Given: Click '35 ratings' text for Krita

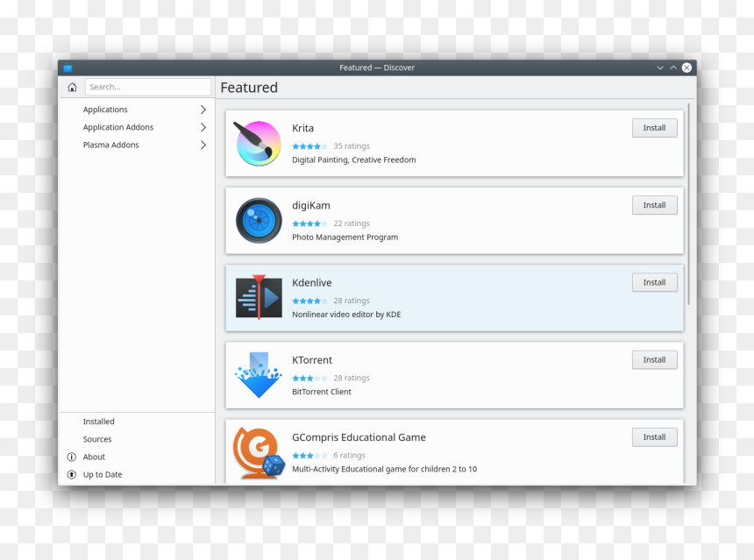Looking at the screenshot, I should click(x=352, y=146).
